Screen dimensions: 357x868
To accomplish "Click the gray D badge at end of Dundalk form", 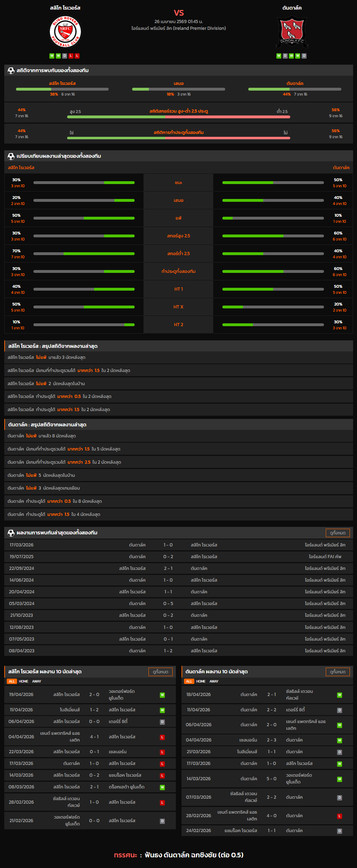I will pos(304,56).
